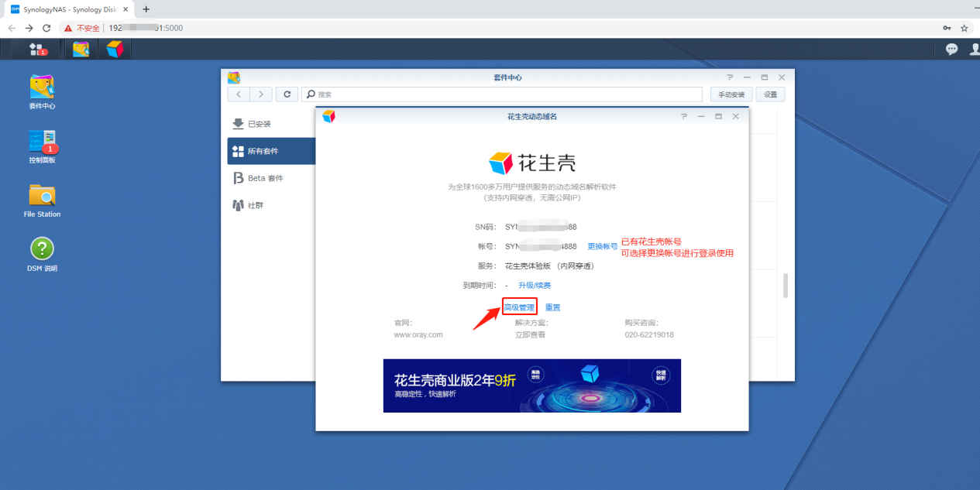The width and height of the screenshot is (980, 490).
Task: Click 高级管理 link
Action: tap(519, 307)
